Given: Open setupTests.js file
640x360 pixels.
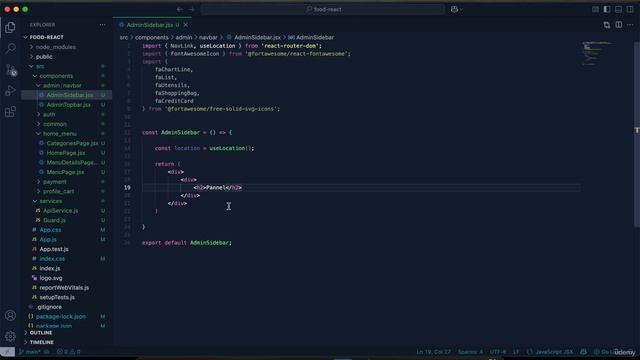Looking at the screenshot, I should 67,297.
